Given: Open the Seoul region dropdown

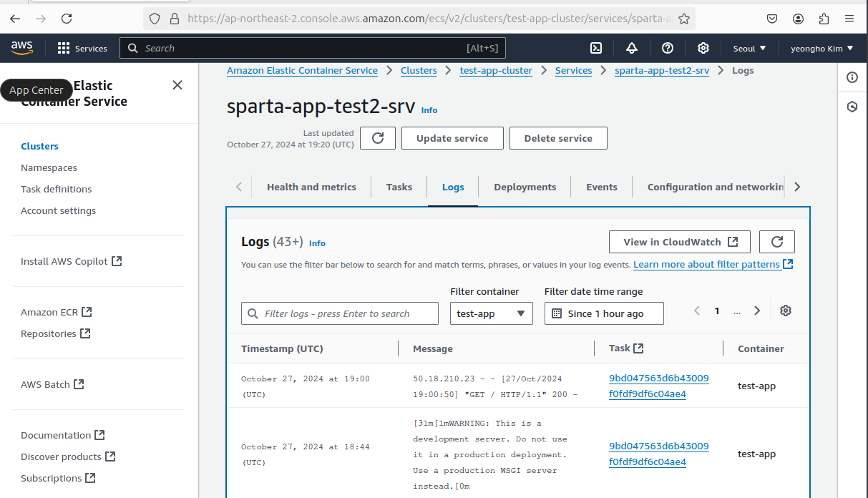Looking at the screenshot, I should [749, 48].
